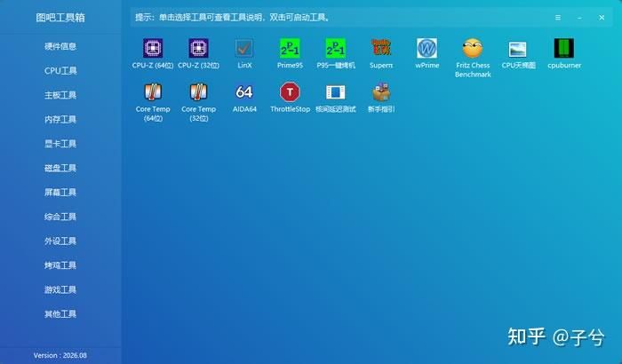Click the 图吧工具箱 title text
The width and height of the screenshot is (622, 364).
click(60, 18)
